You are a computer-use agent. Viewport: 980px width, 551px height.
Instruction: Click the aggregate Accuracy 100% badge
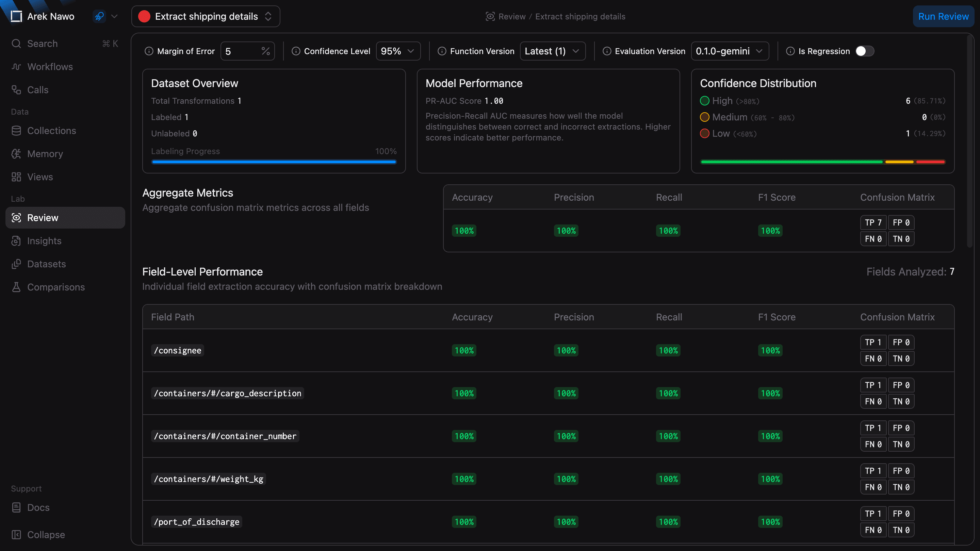464,231
